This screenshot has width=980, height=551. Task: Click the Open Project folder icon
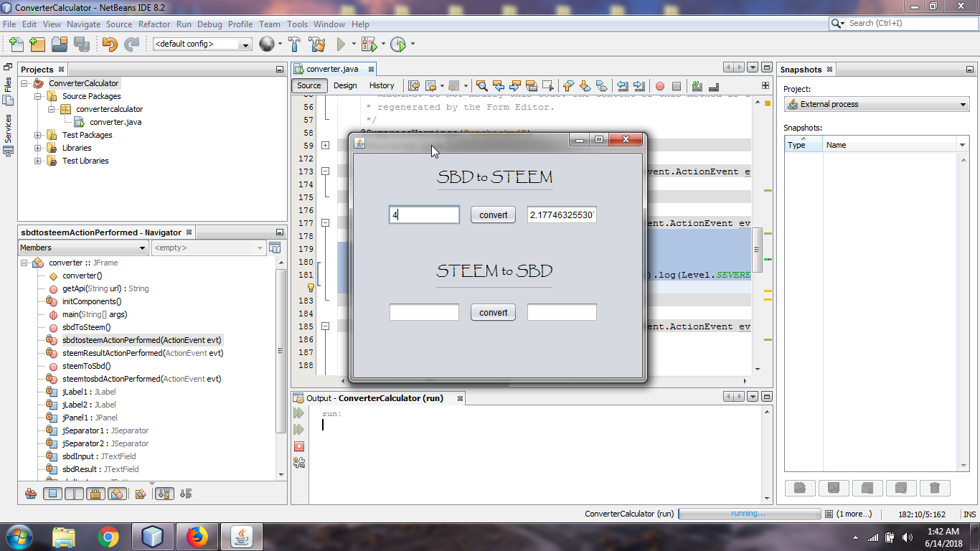click(60, 44)
